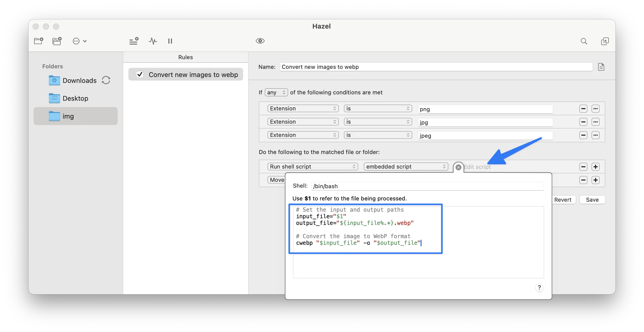Click the search magnifier icon
The height and width of the screenshot is (332, 644).
(x=584, y=41)
